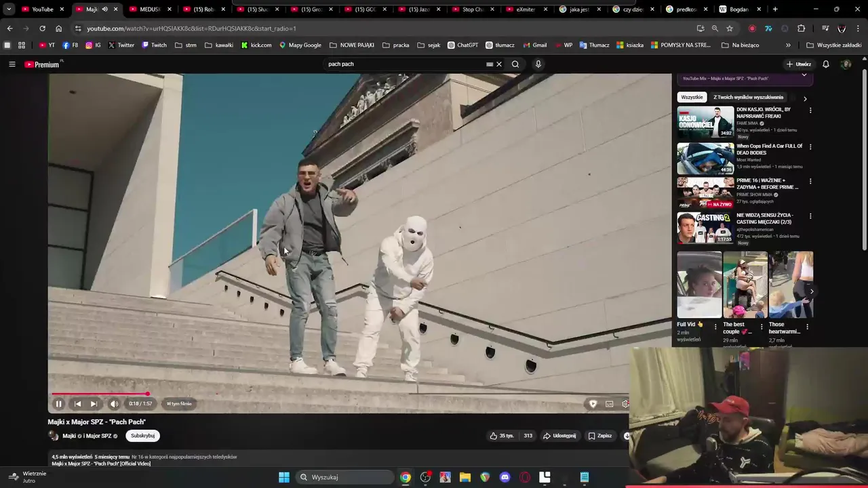Open the Utwórz create menu
The image size is (868, 488).
pos(799,64)
